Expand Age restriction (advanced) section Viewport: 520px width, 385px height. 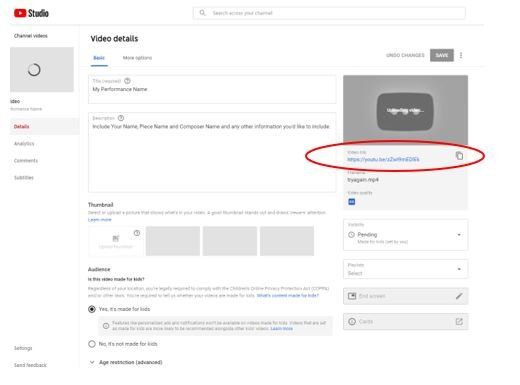click(126, 362)
